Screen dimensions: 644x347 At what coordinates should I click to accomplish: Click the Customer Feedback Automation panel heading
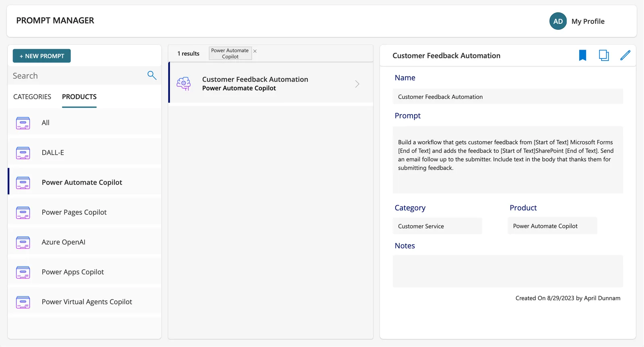[446, 56]
